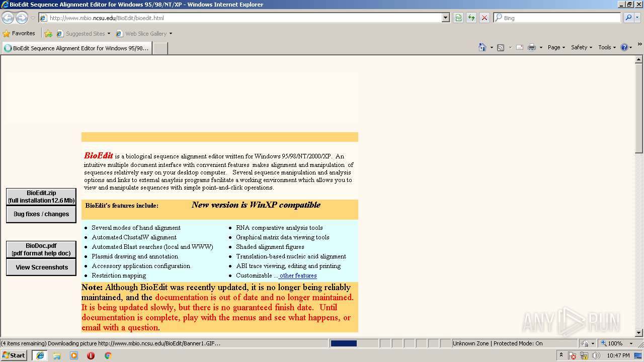Open the Favorites star button
The width and height of the screenshot is (644, 362).
point(19,33)
